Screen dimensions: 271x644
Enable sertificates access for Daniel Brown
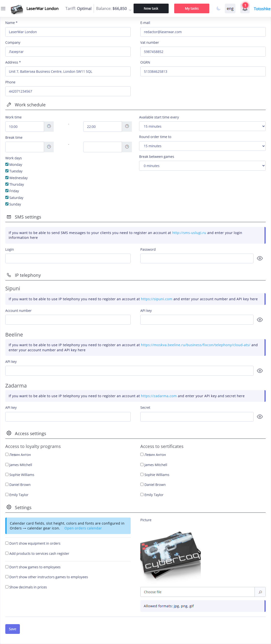[142, 484]
